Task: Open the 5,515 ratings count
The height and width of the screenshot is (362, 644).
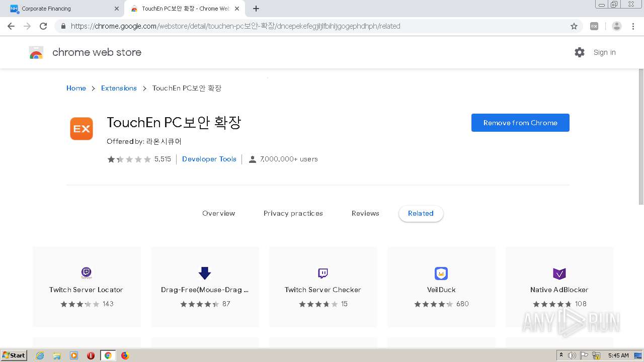Action: coord(163,159)
